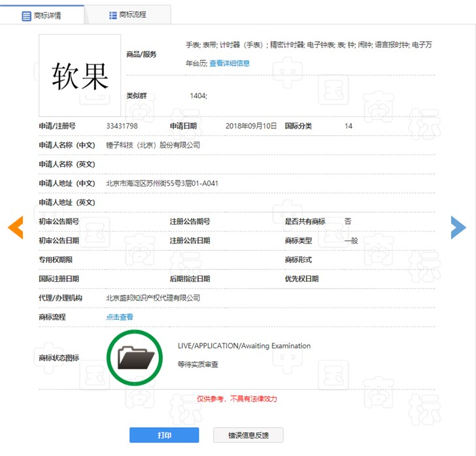
Task: Click the 后期指定日期 label
Action: coord(190,279)
